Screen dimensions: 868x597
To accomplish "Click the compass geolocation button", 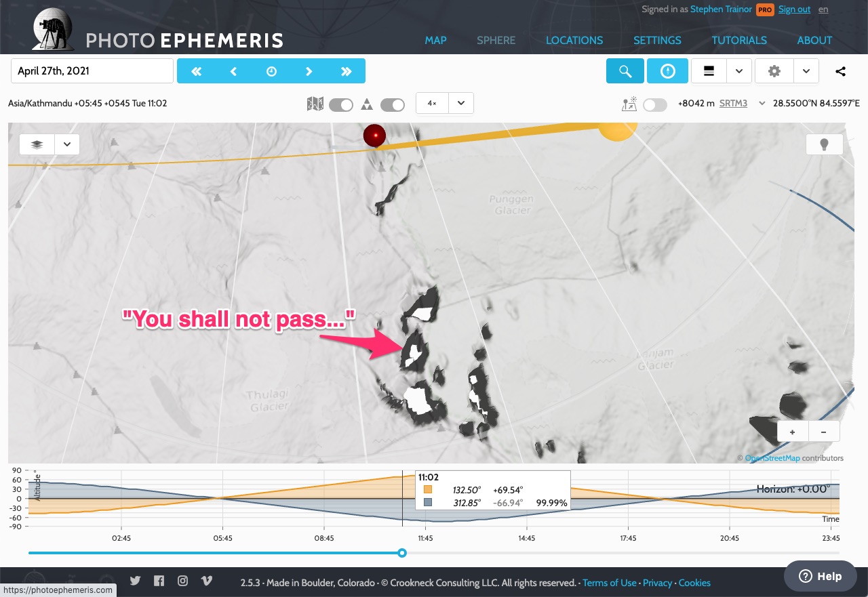I will (x=667, y=71).
